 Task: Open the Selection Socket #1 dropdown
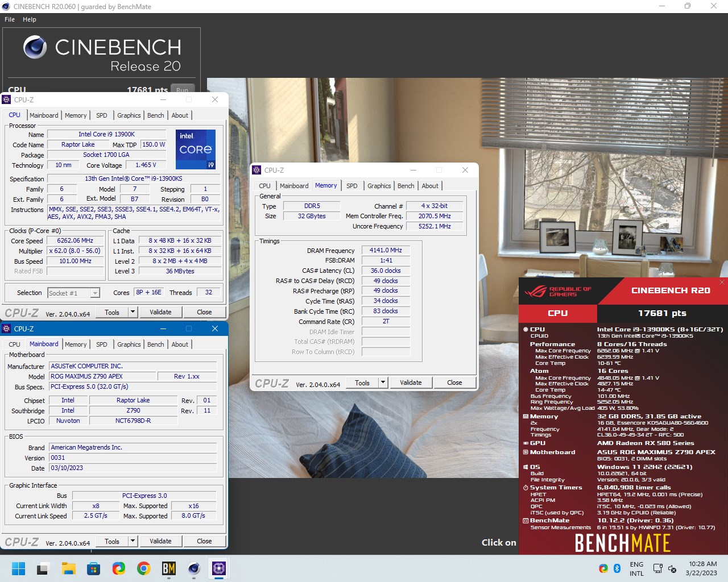coord(95,293)
